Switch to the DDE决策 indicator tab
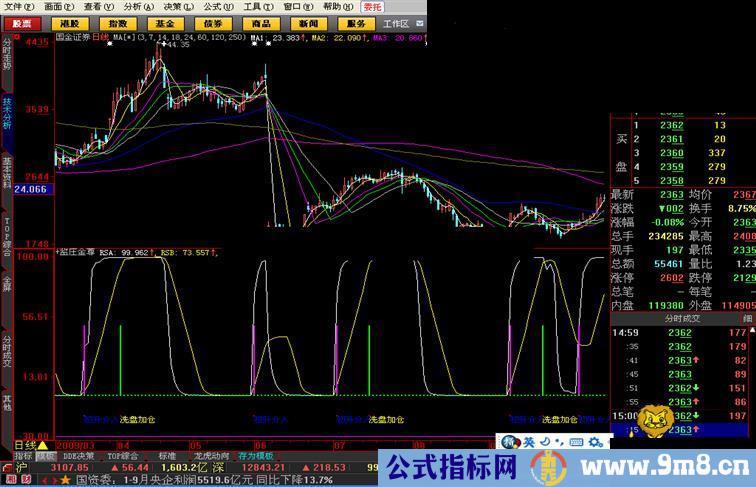The image size is (756, 487). [78, 455]
